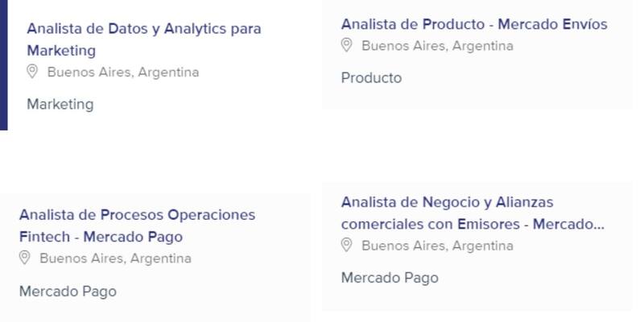Click Mercado Pago label under Procesos Operaciones card
Viewport: 644px width, 322px height.
point(68,291)
